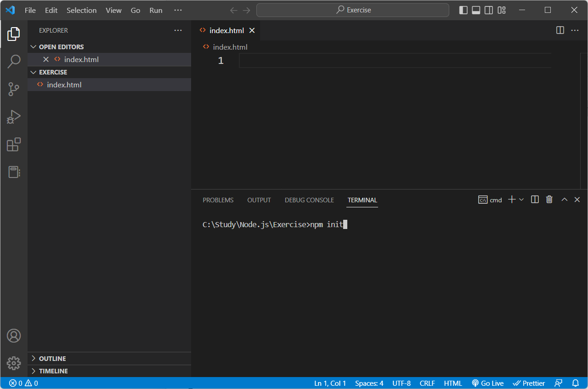The image size is (588, 389).
Task: Open editor More Actions ellipsis
Action: tap(575, 30)
